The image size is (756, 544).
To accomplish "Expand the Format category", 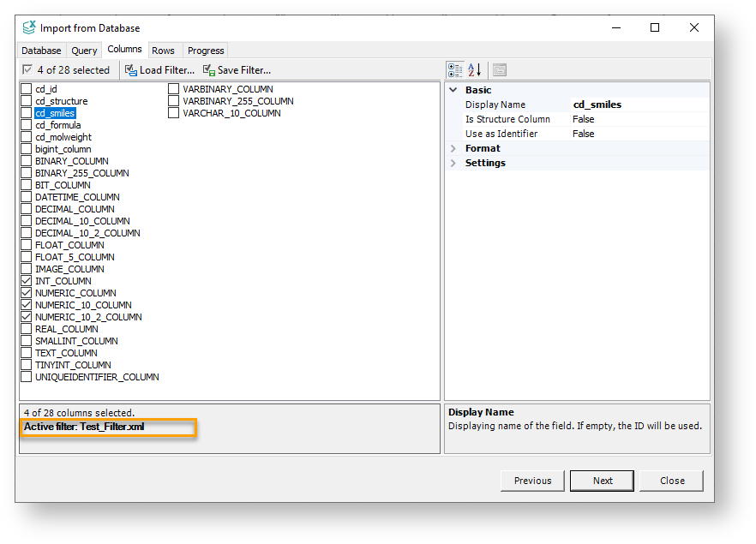I will click(x=453, y=147).
